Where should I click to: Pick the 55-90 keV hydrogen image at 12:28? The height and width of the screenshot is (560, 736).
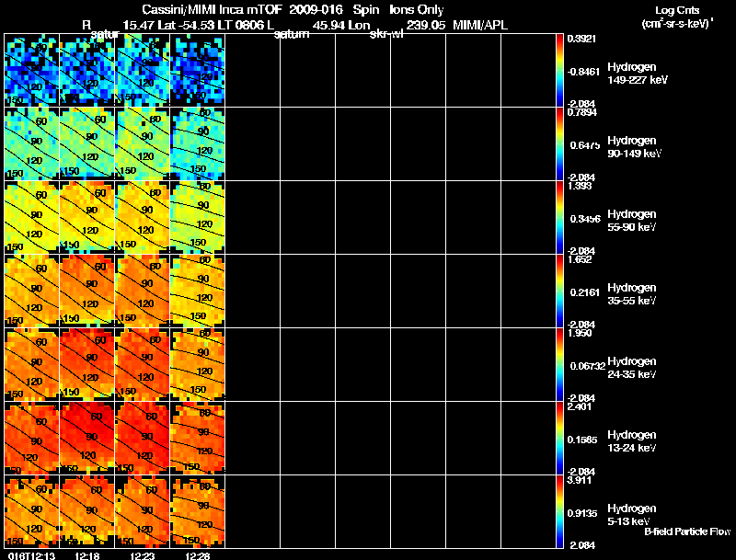198,218
